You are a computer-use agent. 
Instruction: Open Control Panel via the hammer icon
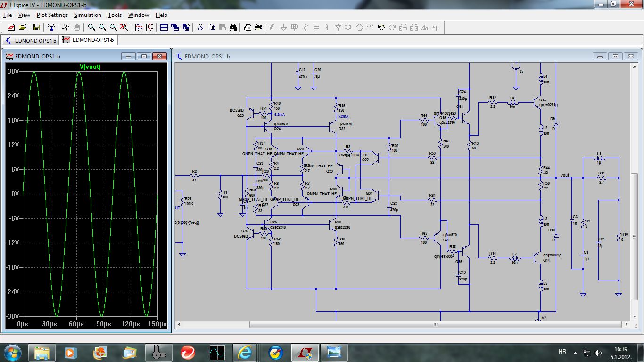pos(51,27)
